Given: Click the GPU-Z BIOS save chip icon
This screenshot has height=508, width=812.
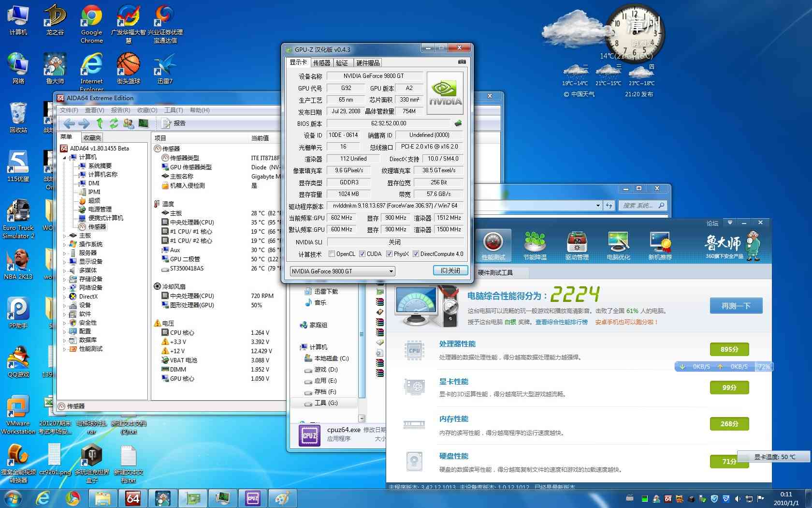Looking at the screenshot, I should pos(458,123).
